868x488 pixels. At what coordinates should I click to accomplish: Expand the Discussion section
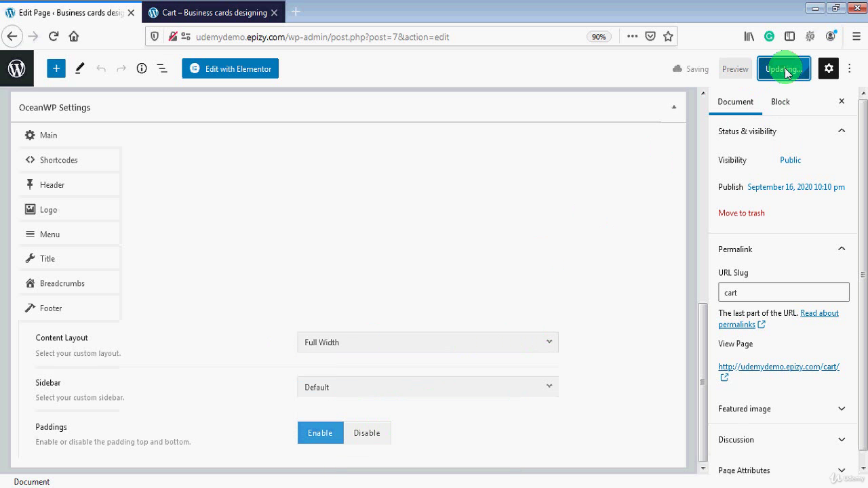[x=842, y=439]
